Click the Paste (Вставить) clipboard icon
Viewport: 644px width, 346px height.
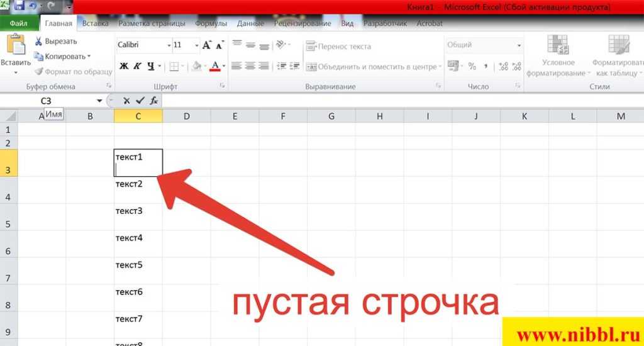(x=15, y=46)
